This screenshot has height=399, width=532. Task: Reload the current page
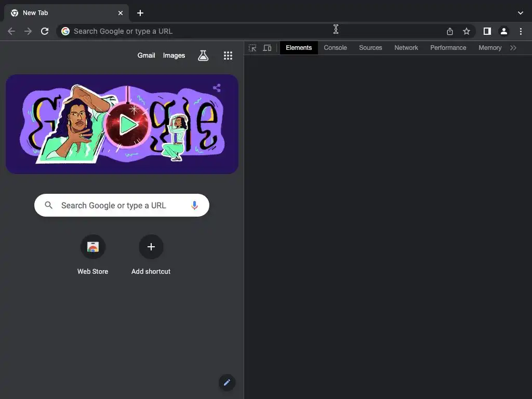pos(45,31)
